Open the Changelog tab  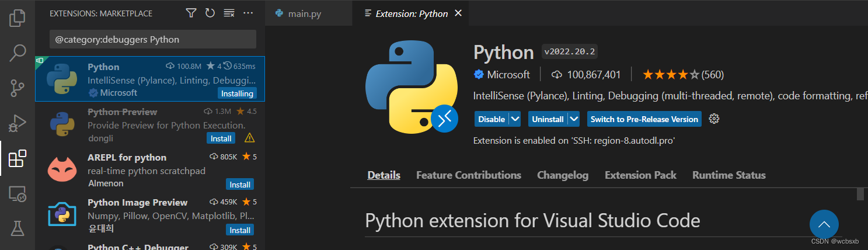click(563, 175)
